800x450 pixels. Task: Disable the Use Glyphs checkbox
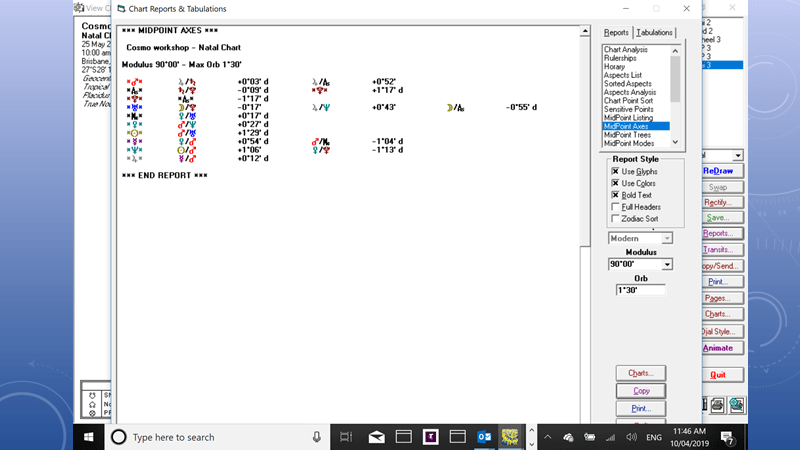pos(614,171)
